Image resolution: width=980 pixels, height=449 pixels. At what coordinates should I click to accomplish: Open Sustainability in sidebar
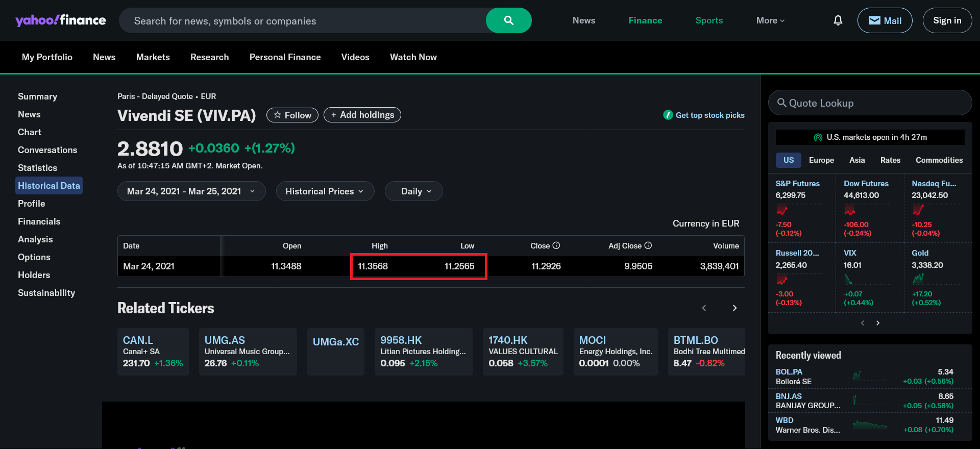46,293
